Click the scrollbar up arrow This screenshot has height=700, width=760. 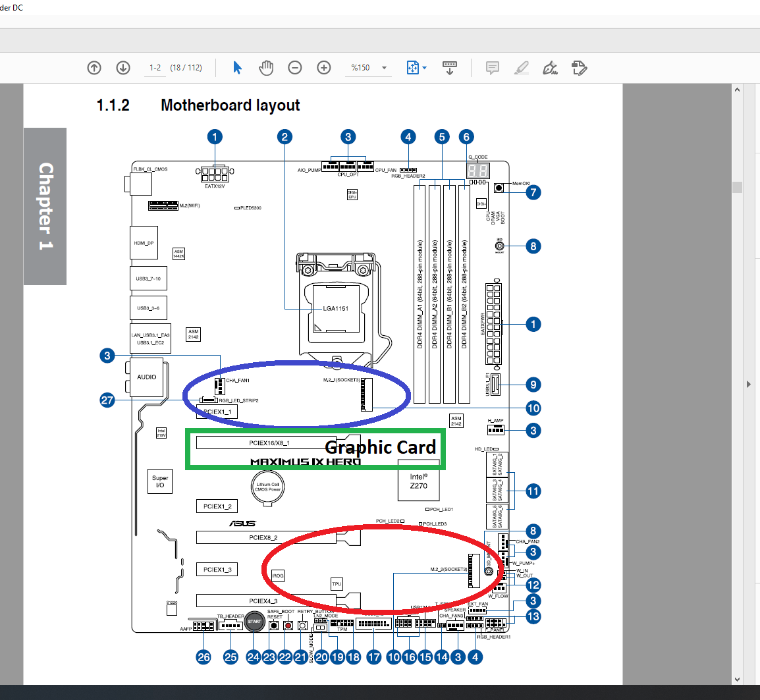click(x=737, y=90)
